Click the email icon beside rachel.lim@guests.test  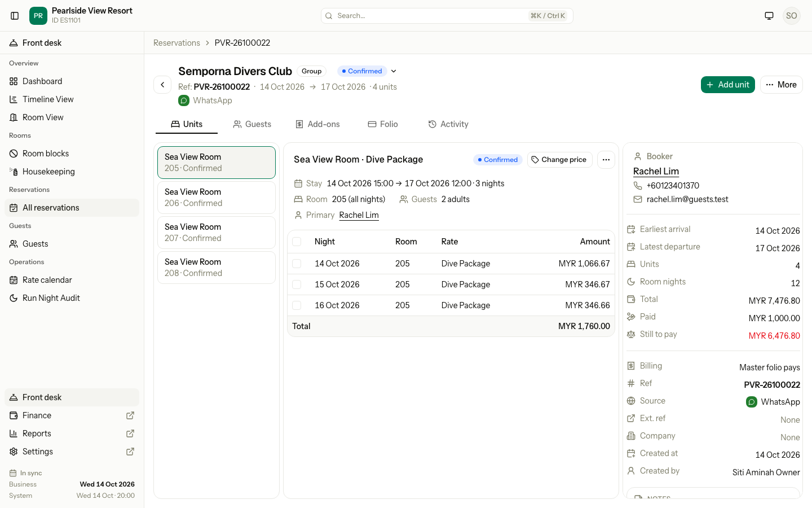[x=638, y=199]
